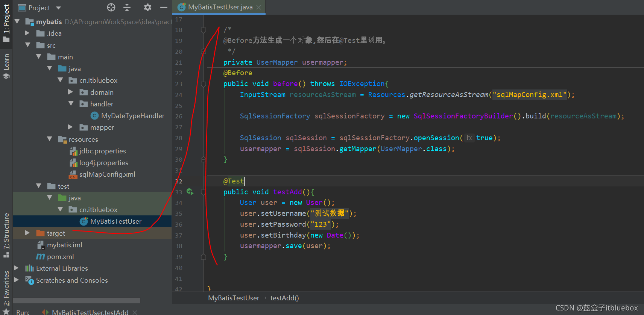This screenshot has width=644, height=315.
Task: Click the pom.xml Maven icon
Action: [40, 257]
